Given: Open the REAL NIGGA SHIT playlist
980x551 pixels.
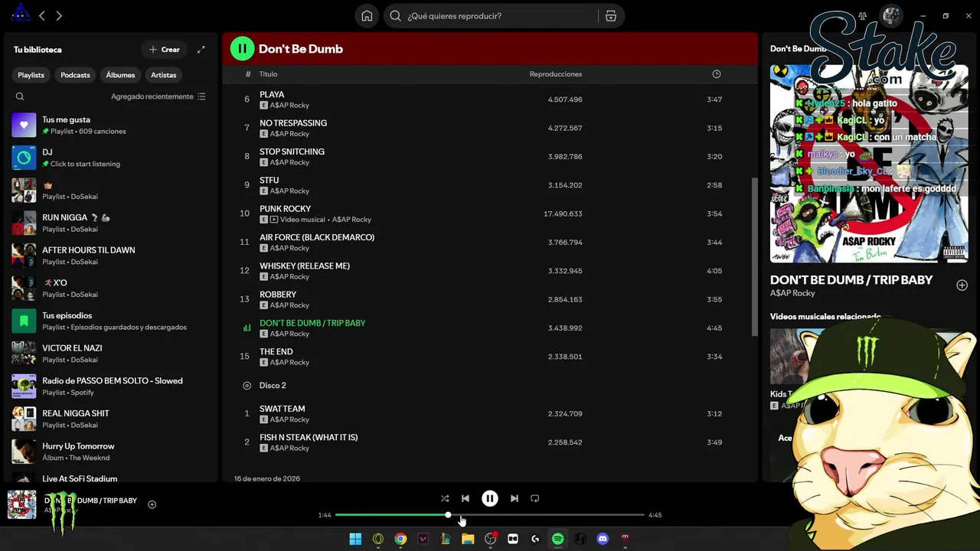Looking at the screenshot, I should (109, 419).
